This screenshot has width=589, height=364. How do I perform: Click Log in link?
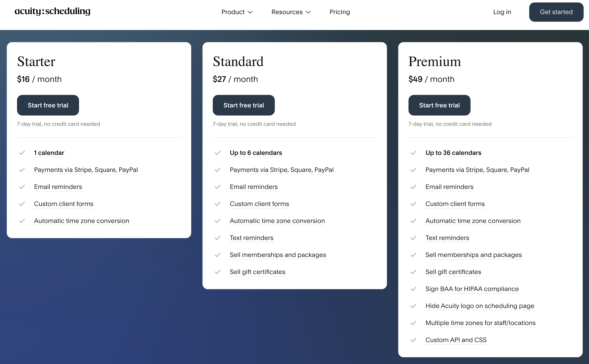pyautogui.click(x=502, y=12)
